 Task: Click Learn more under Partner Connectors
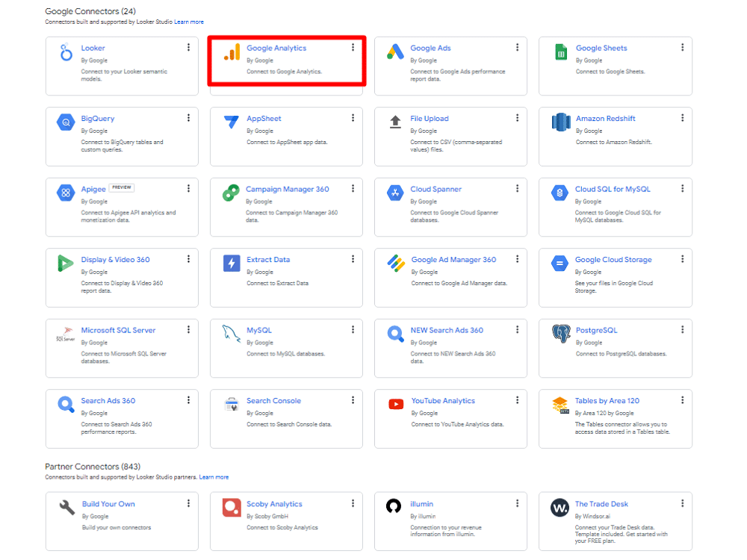click(214, 476)
